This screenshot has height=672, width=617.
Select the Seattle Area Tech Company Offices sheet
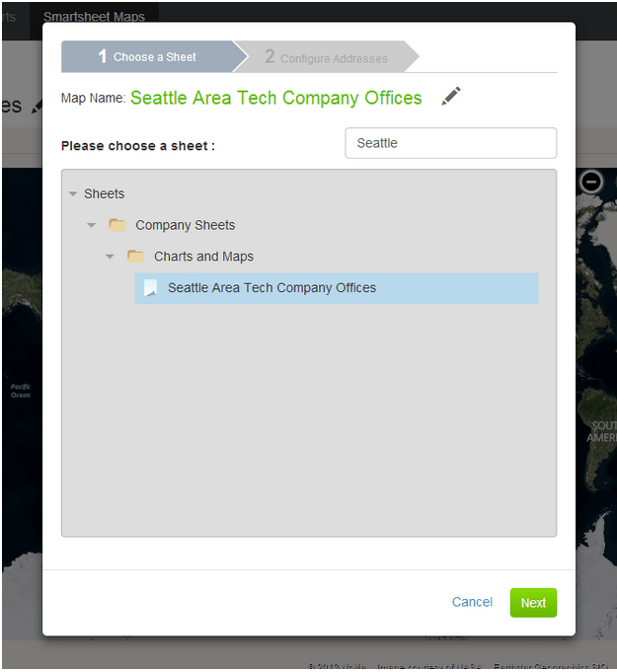point(271,288)
